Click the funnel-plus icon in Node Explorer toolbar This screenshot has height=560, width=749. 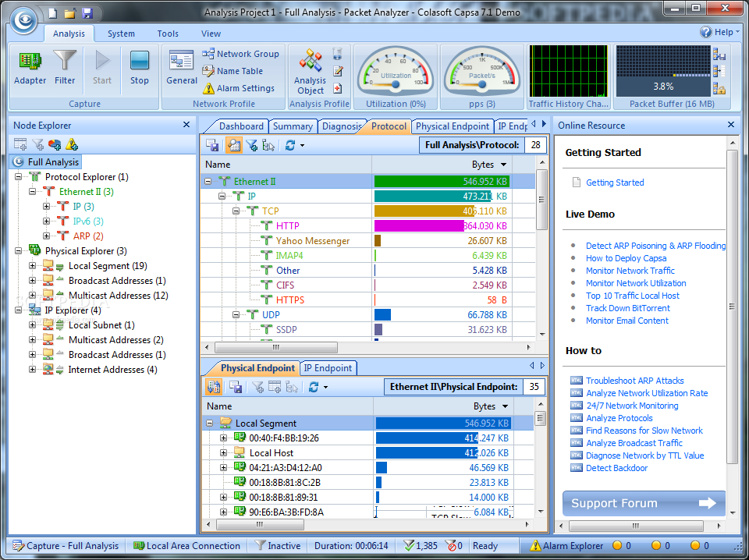point(37,144)
